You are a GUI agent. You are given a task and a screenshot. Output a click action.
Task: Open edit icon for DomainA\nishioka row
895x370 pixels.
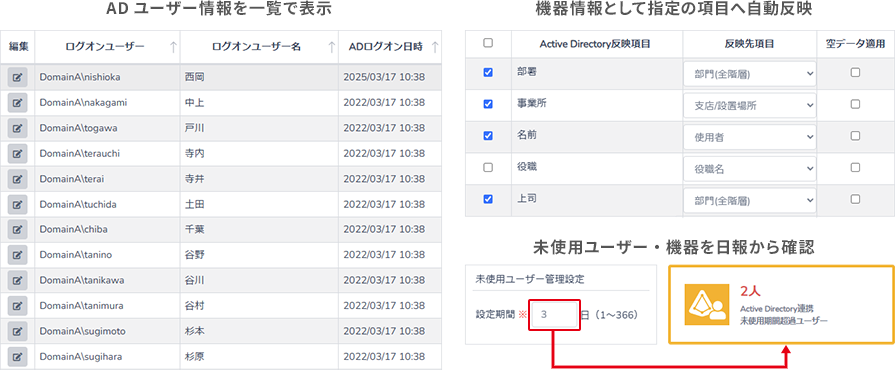17,77
